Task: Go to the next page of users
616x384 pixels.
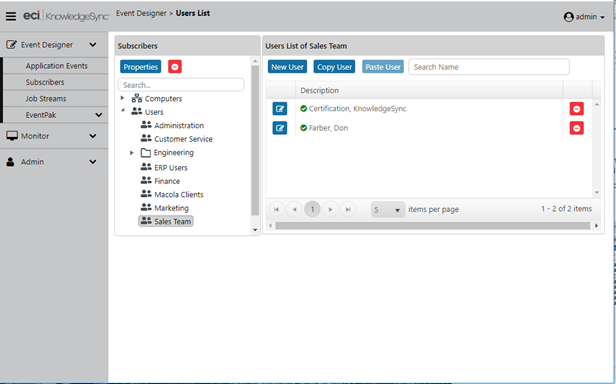Action: [x=330, y=209]
